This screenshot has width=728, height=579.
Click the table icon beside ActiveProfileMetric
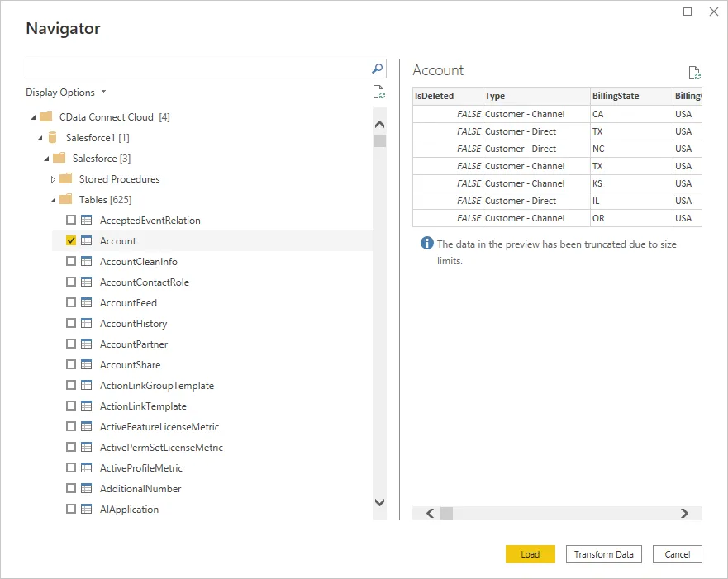(x=86, y=467)
